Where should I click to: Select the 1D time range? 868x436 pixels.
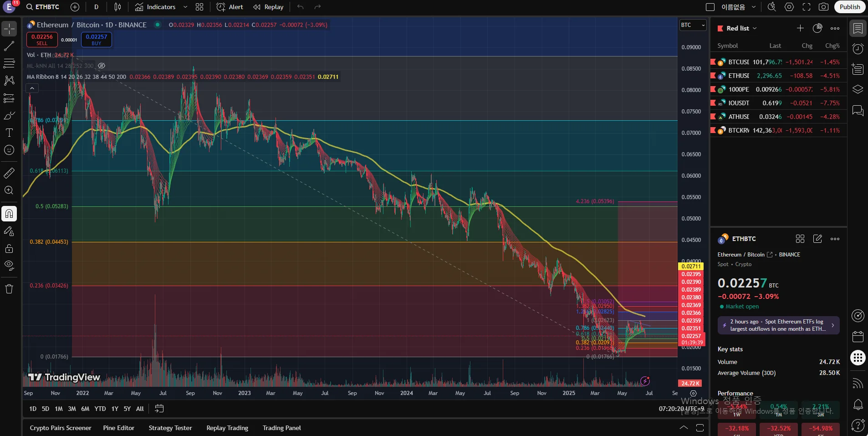click(33, 409)
